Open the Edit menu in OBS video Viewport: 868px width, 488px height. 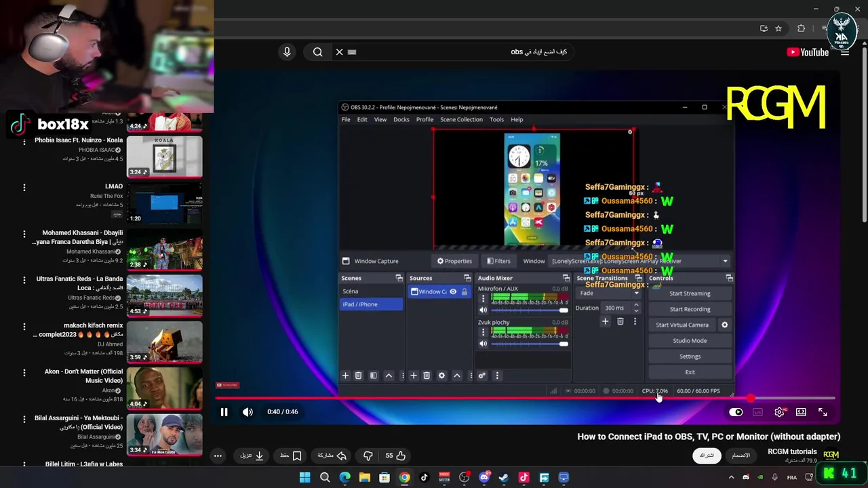pos(362,119)
